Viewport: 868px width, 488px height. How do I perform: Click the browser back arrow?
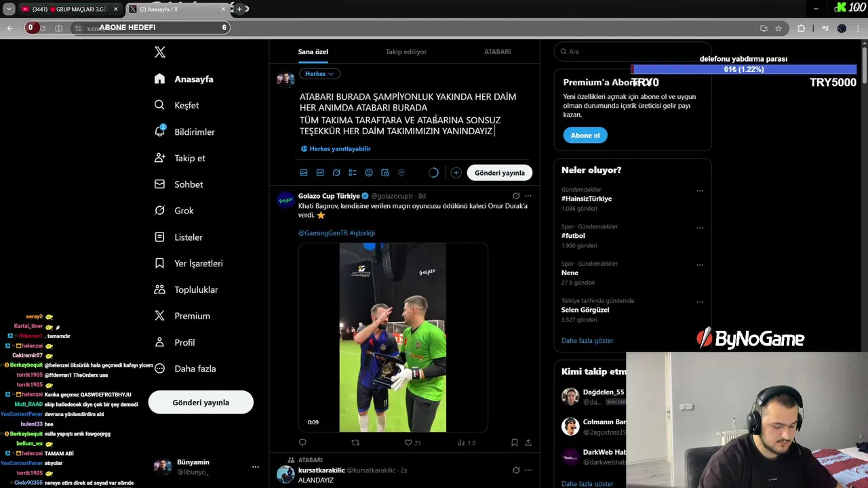pos(9,28)
